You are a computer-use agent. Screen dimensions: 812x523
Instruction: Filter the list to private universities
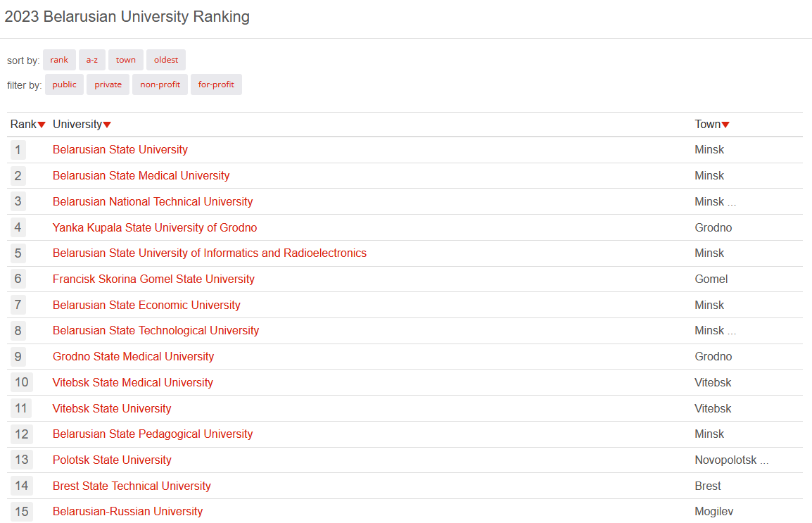pyautogui.click(x=108, y=85)
